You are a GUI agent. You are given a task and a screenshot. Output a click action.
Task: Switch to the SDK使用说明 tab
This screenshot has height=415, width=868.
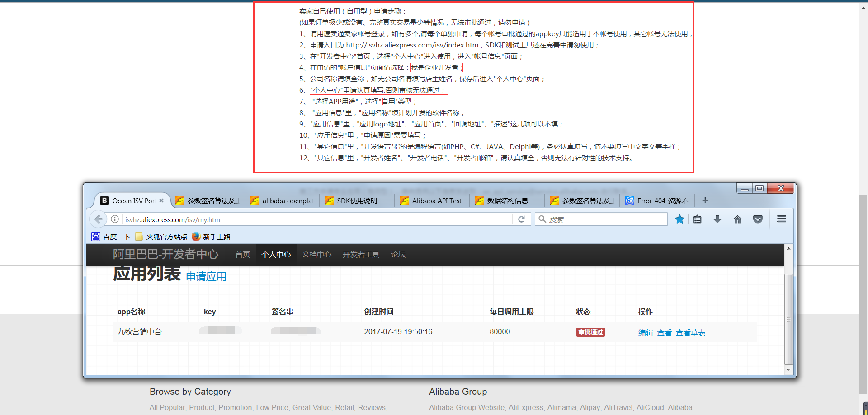pos(357,201)
